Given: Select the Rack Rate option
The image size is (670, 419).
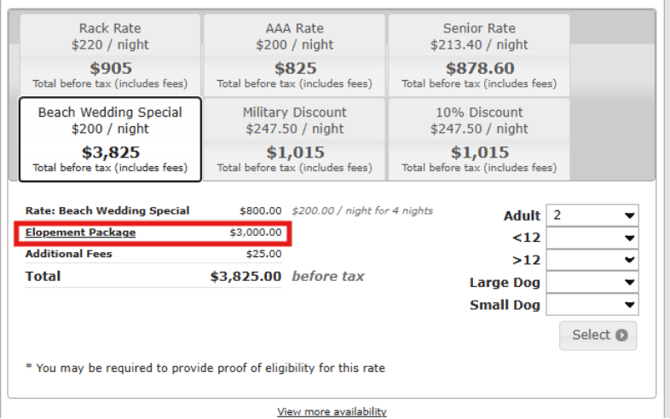Looking at the screenshot, I should point(110,54).
